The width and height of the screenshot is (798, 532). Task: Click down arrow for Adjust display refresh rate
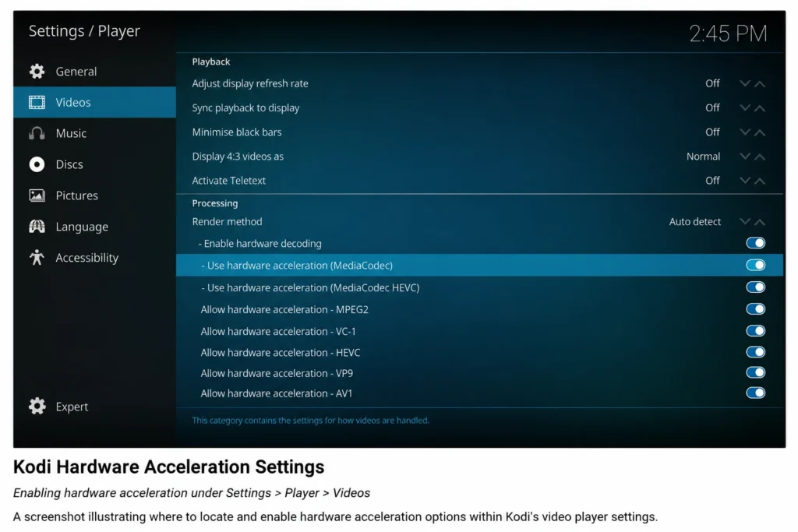[x=745, y=83]
